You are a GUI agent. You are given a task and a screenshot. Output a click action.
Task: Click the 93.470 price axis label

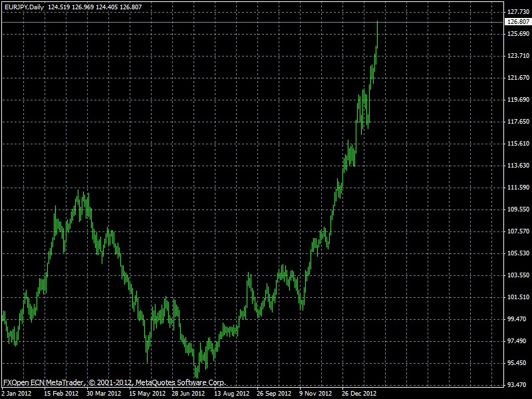[517, 385]
